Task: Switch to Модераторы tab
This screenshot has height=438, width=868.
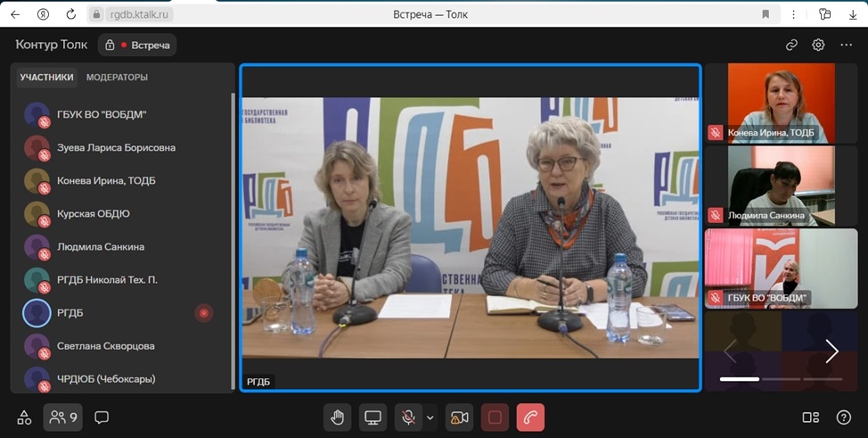Action: 117,78
